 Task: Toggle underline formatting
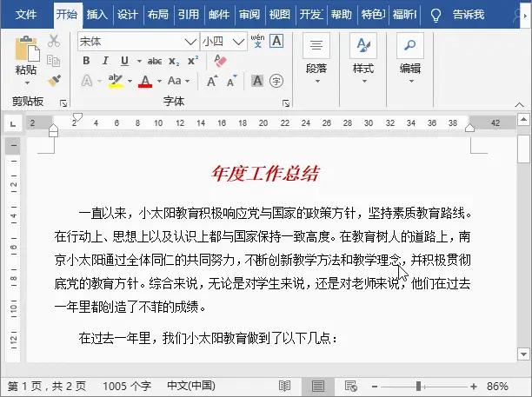[x=124, y=61]
